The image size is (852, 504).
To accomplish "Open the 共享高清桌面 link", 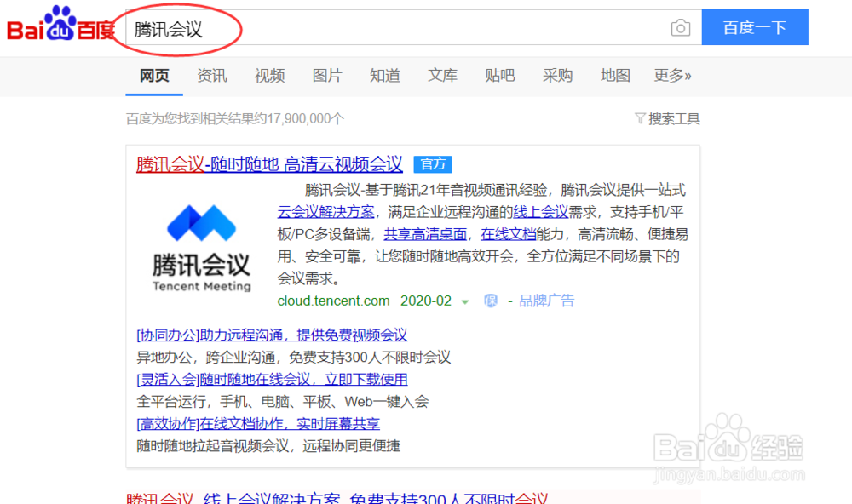I will point(425,234).
